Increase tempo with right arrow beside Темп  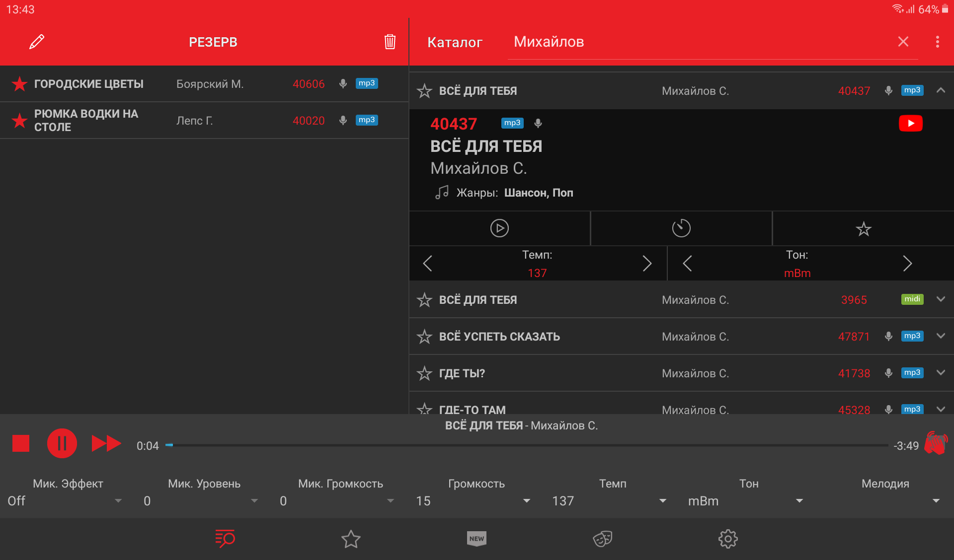coord(647,263)
